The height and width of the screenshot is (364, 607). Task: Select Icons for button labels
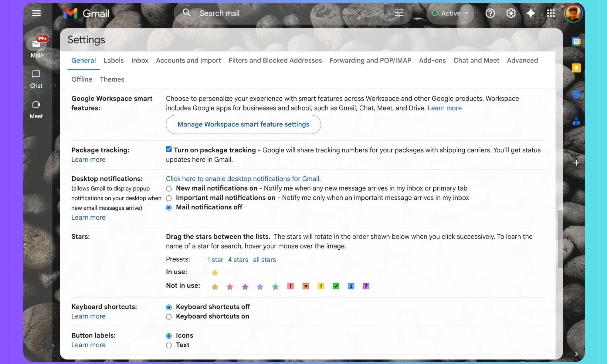click(169, 336)
